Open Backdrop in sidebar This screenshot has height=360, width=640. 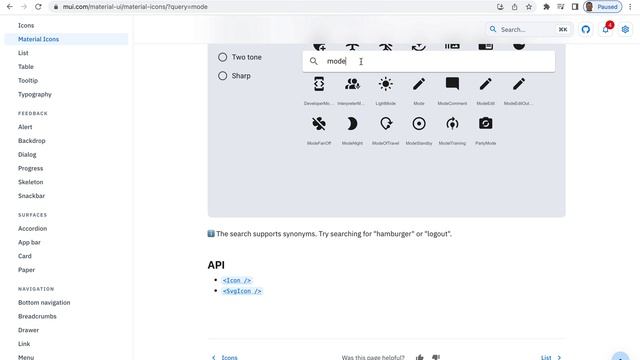[31, 141]
